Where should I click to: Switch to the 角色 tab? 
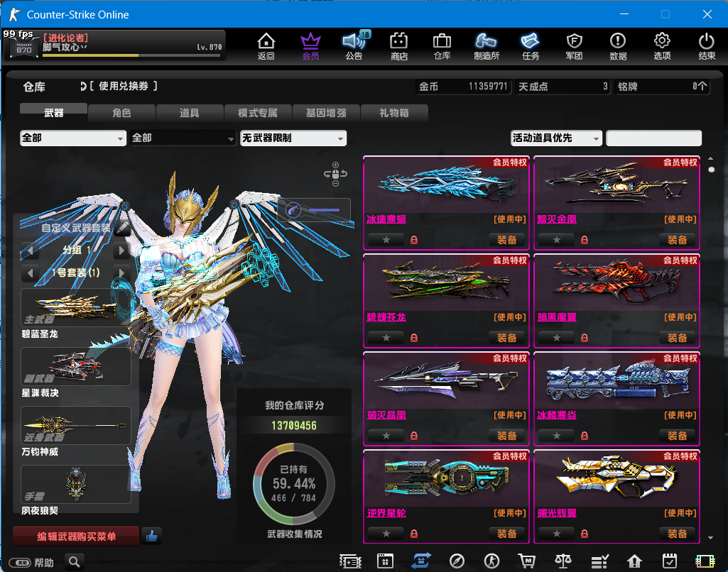pyautogui.click(x=121, y=113)
